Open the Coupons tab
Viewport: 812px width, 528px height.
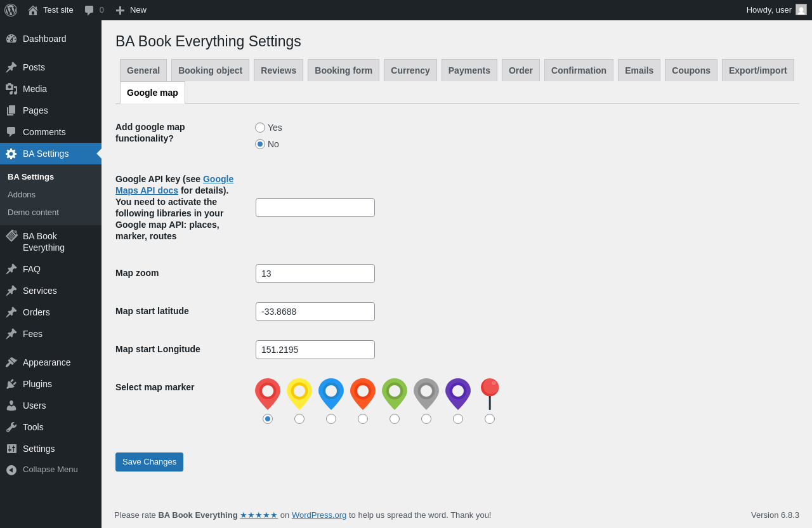[x=691, y=70]
